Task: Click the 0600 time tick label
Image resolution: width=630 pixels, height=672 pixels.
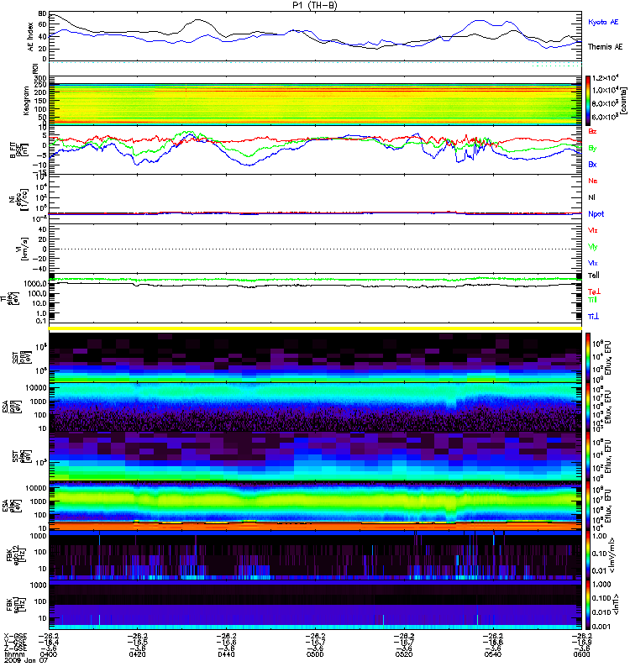Action: 580,655
